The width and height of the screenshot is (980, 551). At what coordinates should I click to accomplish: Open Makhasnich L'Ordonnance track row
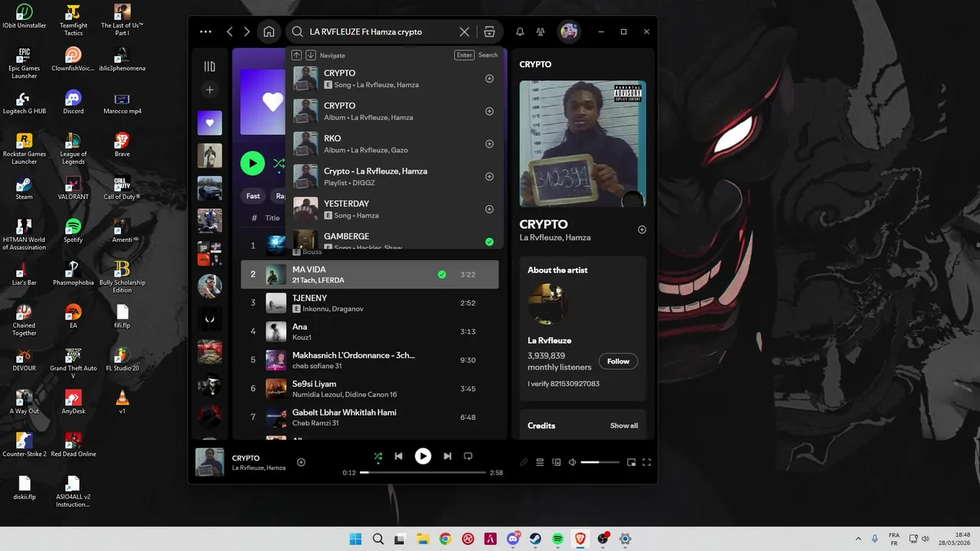tap(370, 360)
